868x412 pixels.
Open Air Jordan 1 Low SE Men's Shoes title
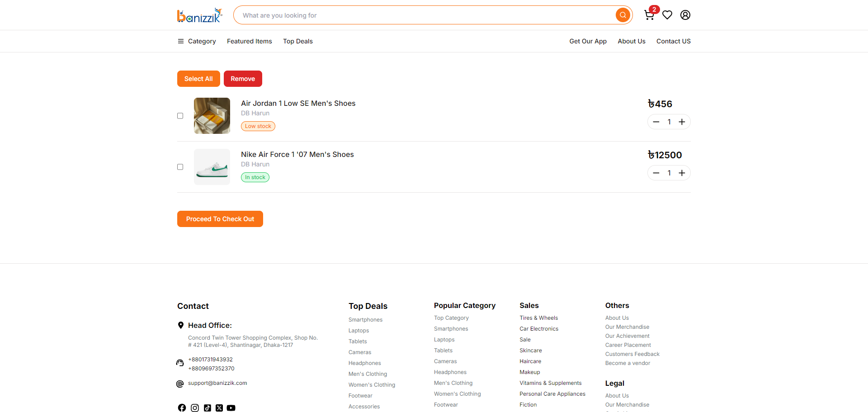tap(298, 103)
